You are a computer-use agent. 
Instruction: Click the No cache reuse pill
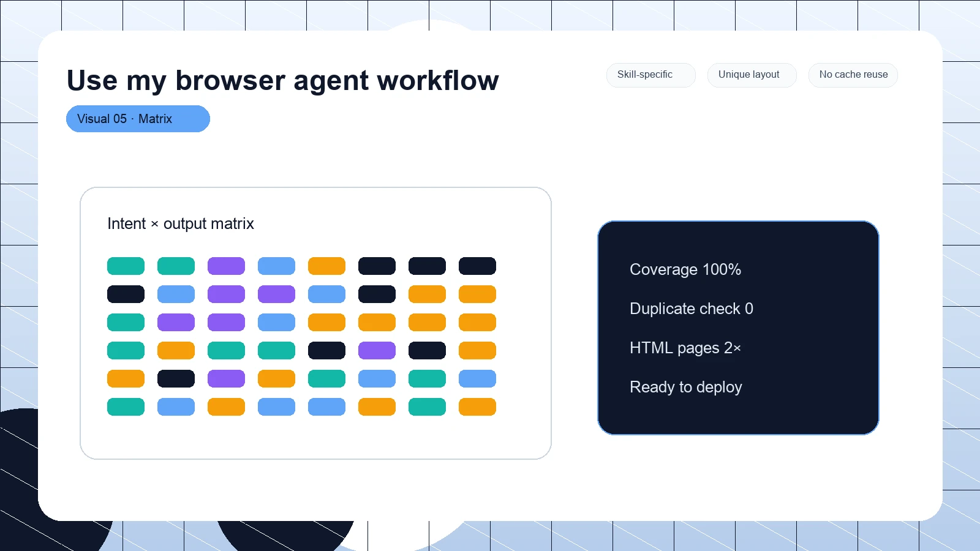point(853,75)
